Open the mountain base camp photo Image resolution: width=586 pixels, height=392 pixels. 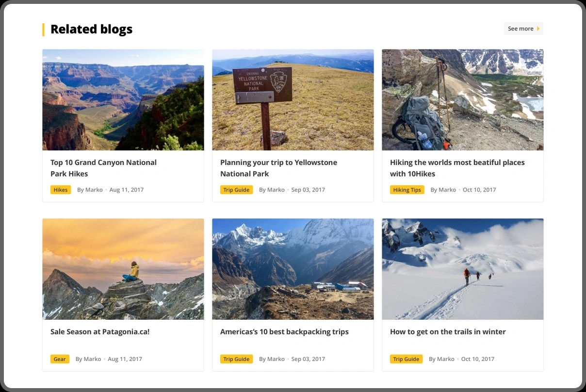(x=293, y=269)
